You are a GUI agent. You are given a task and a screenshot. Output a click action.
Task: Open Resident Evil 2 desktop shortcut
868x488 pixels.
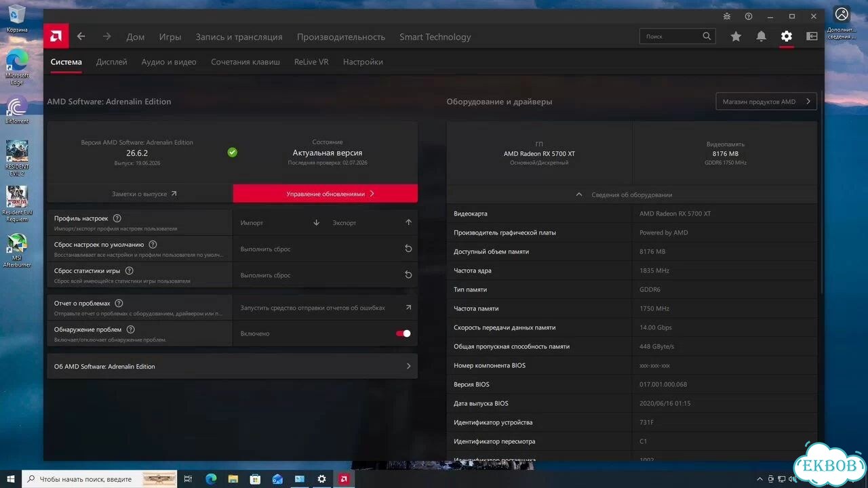pos(17,158)
